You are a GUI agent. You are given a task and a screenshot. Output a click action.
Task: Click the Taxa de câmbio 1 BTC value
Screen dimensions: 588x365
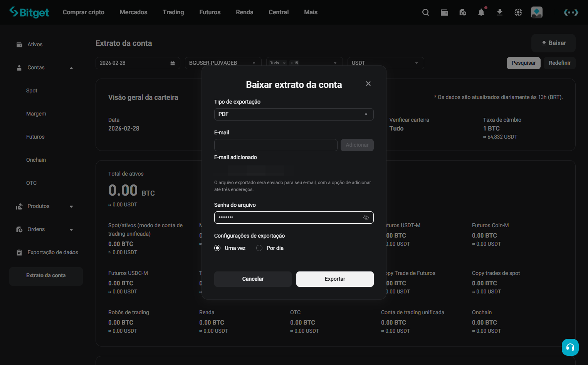tap(491, 129)
